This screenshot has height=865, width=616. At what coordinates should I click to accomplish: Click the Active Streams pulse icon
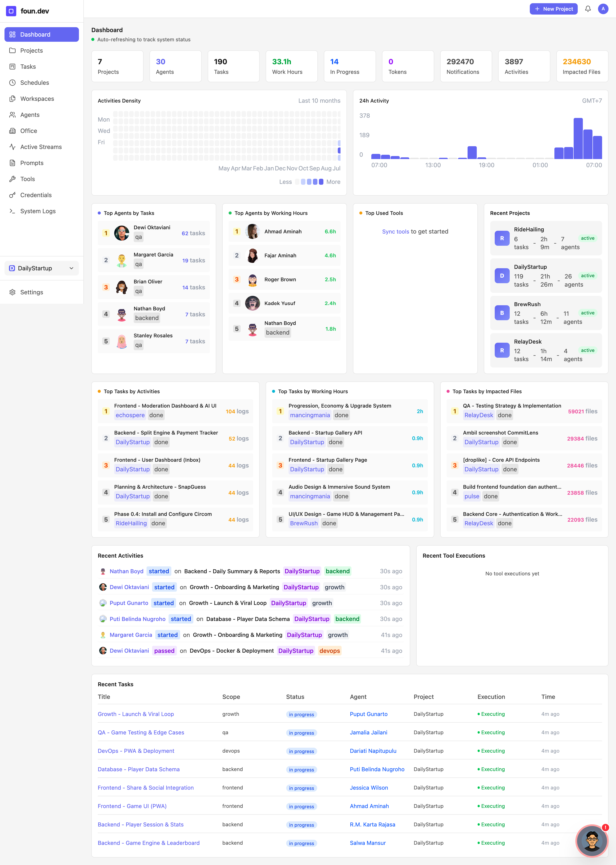[x=13, y=147]
